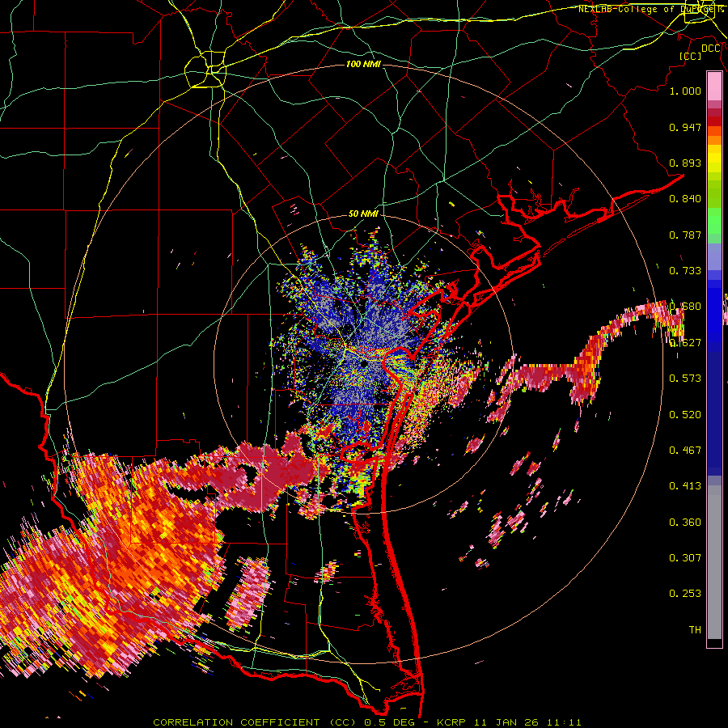Screen dimensions: 728x728
Task: Click the 0.520 legend value
Action: (x=685, y=415)
